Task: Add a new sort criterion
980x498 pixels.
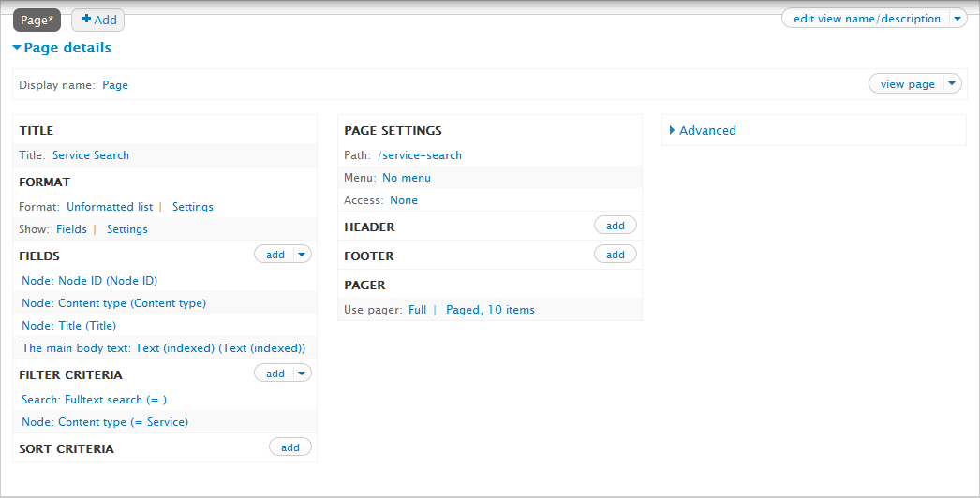Action: pyautogui.click(x=290, y=447)
